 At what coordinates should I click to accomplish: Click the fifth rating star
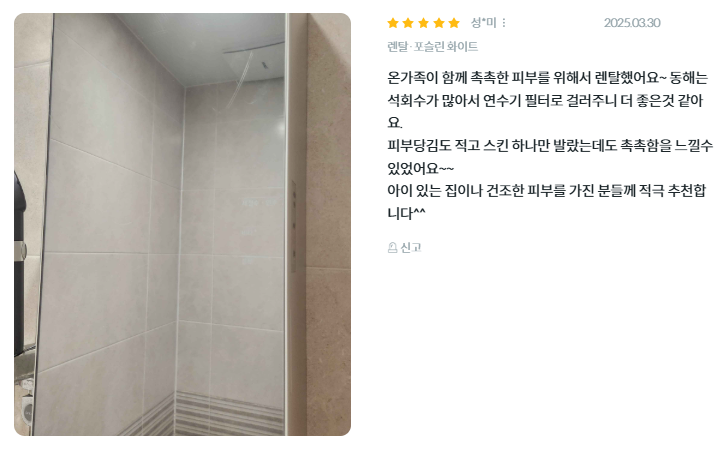(454, 23)
